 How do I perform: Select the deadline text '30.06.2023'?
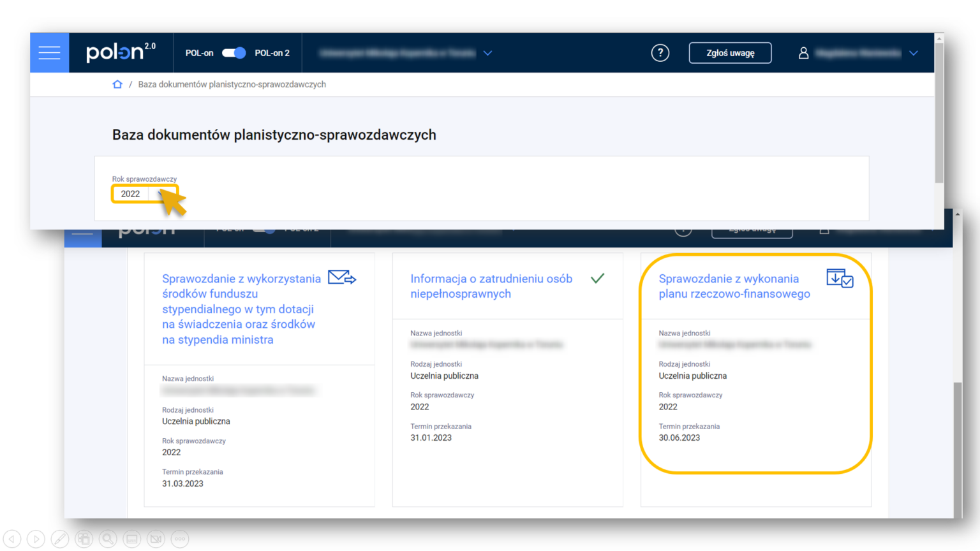point(679,437)
